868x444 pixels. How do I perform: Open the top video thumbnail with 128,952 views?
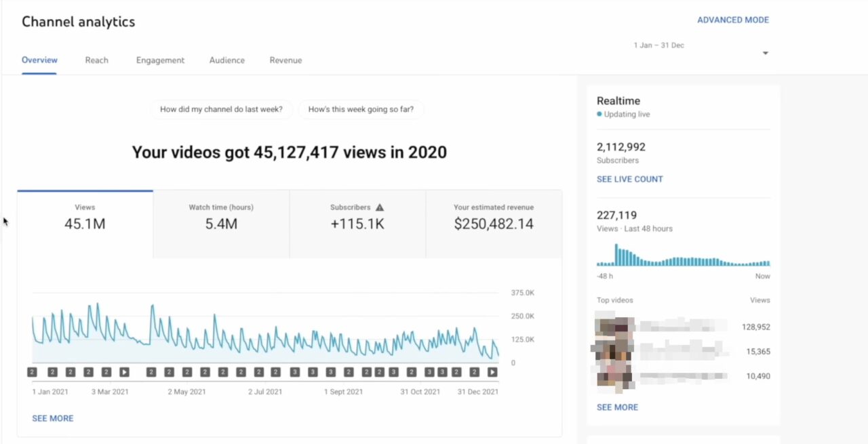coord(614,327)
